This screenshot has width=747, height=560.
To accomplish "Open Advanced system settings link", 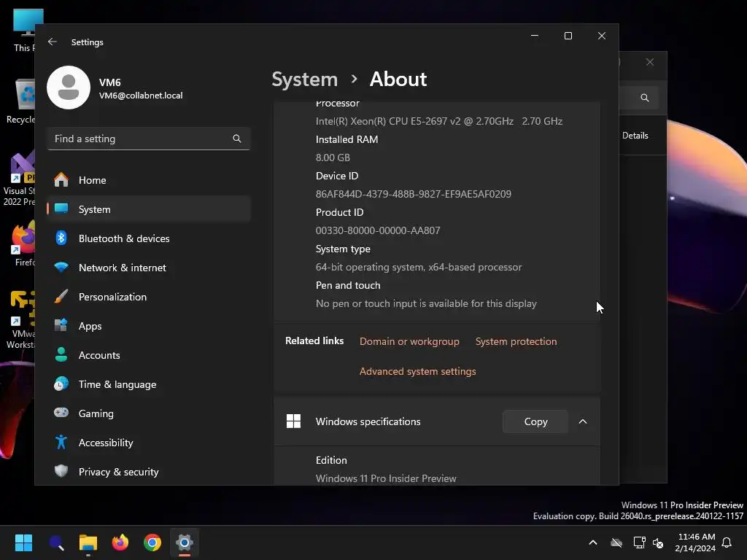I will (x=417, y=371).
